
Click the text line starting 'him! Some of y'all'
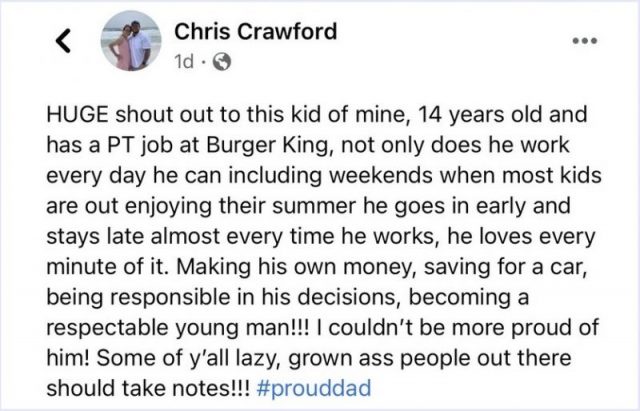tap(309, 358)
